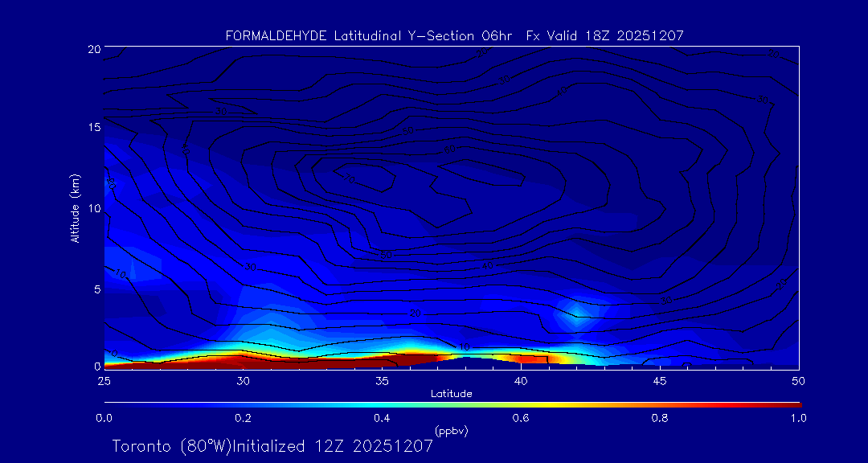Click the dark red end of the colorbar
868x463 pixels.
pos(792,404)
